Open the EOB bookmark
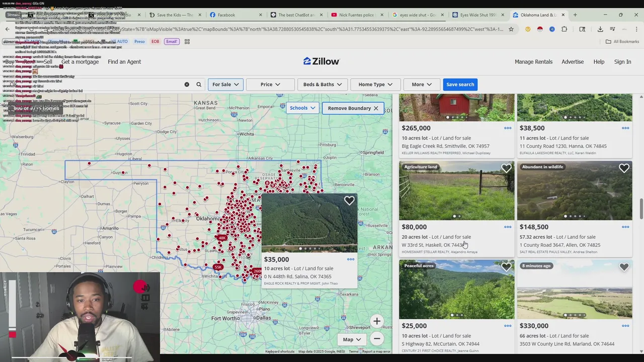This screenshot has height=362, width=644. pos(155,41)
